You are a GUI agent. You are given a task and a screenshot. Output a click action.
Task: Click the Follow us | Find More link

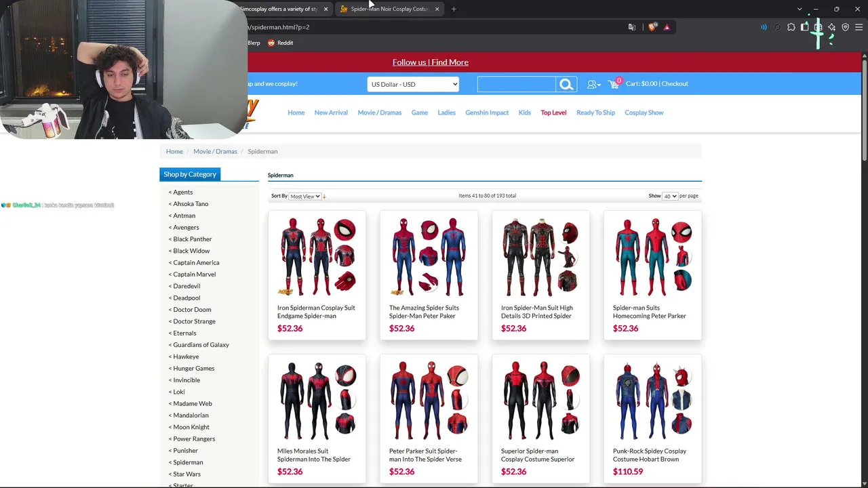[431, 62]
